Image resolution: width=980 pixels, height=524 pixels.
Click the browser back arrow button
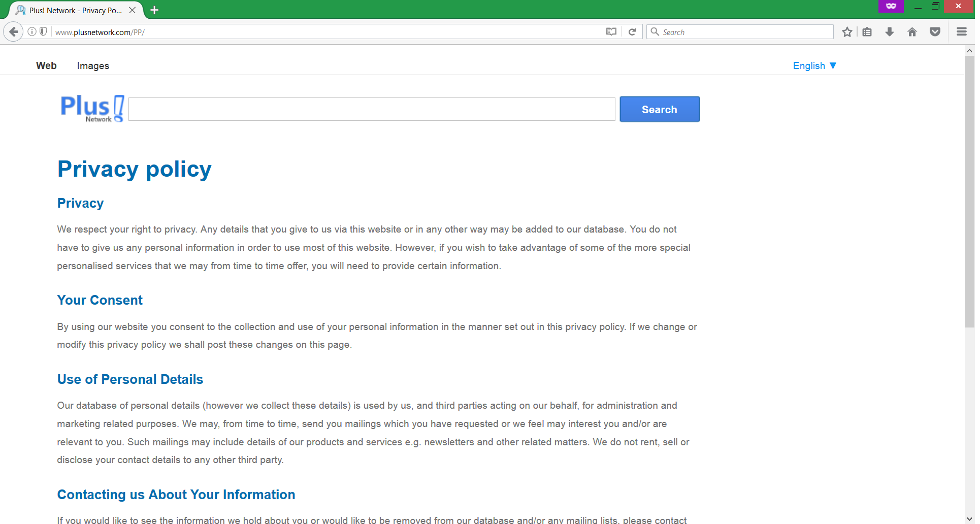(x=14, y=32)
